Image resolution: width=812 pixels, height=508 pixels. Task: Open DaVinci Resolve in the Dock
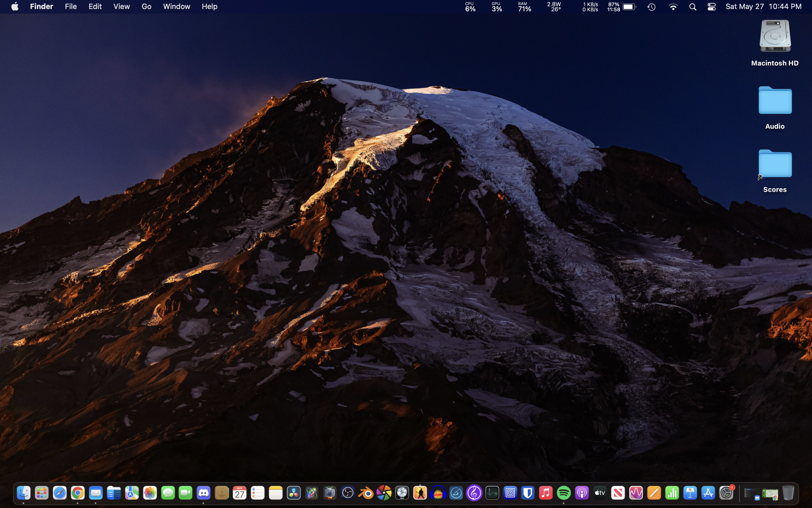[x=294, y=493]
